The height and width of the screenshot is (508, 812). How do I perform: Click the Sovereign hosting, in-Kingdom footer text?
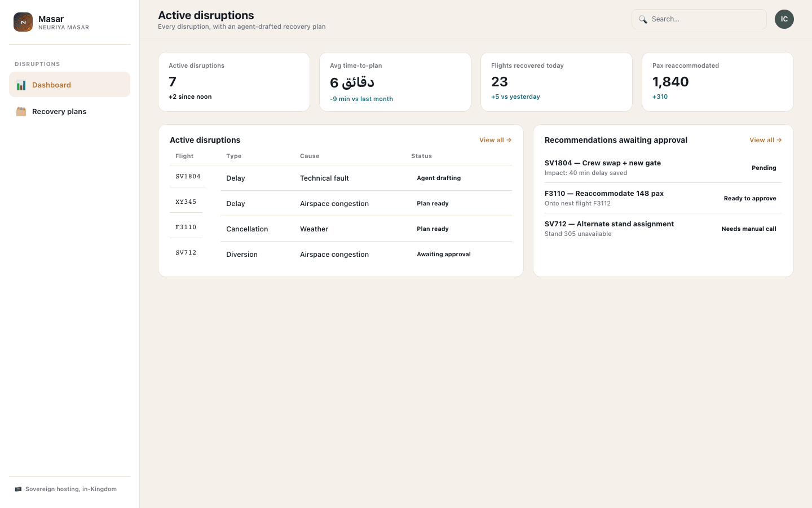point(71,489)
